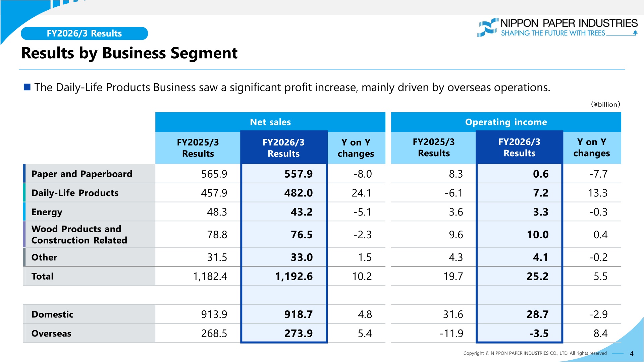Click net sales value 557.9

[x=299, y=174]
